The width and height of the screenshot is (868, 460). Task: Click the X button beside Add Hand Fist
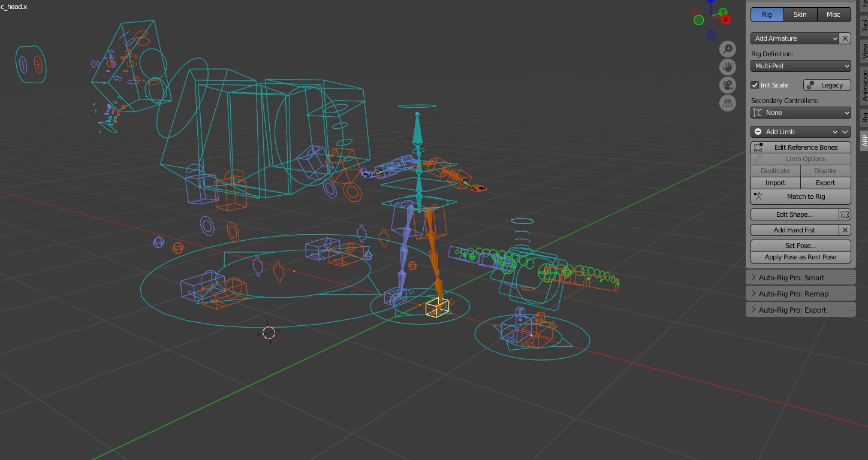tap(845, 230)
